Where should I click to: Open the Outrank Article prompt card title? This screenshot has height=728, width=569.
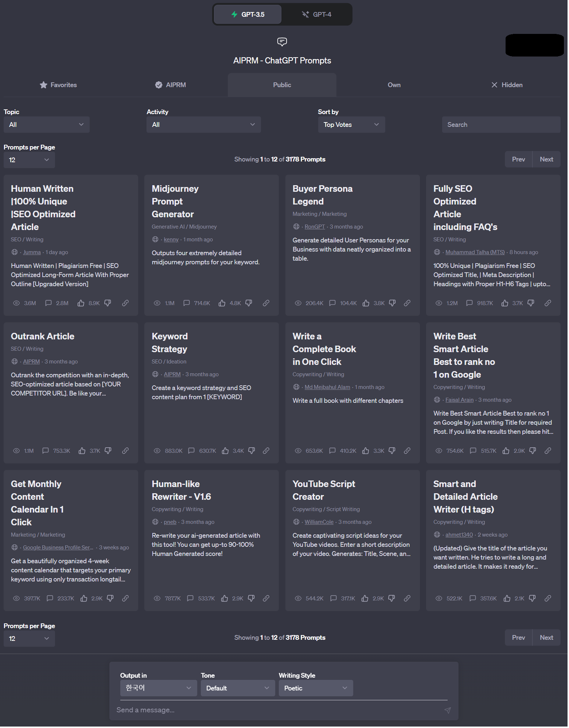[43, 337]
